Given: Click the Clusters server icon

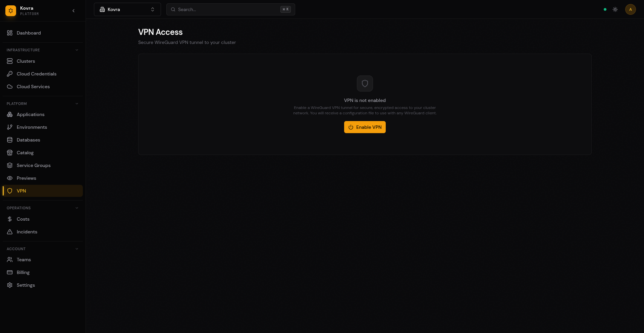Looking at the screenshot, I should click(10, 61).
